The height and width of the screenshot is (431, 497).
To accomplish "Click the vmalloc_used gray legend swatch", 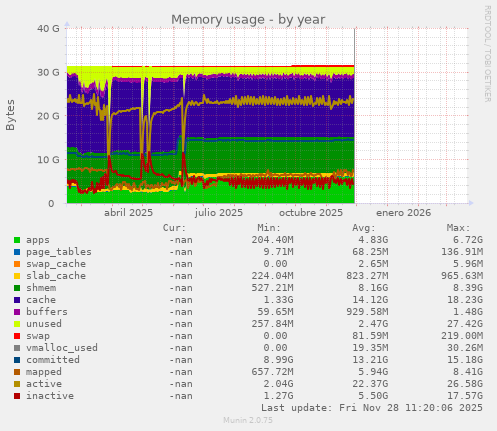I will 17,348.
